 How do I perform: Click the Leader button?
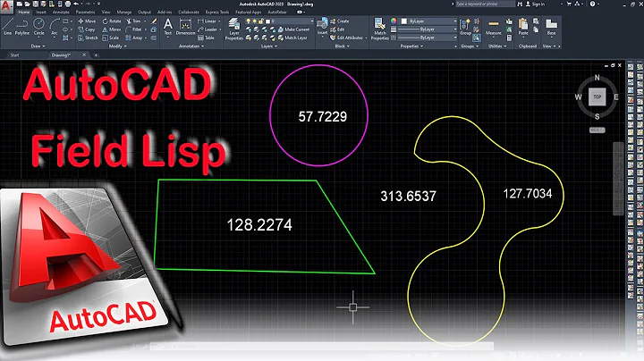[x=208, y=29]
